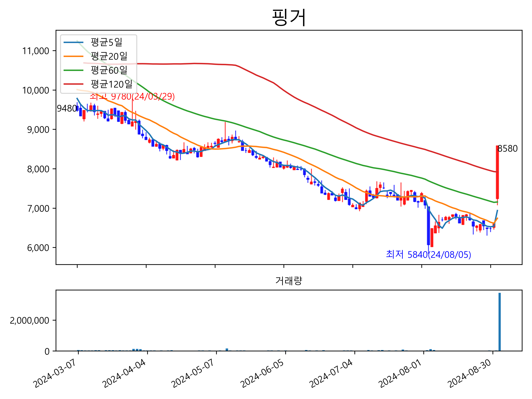Click the 최저 5840(24/08/05) low annotation
This screenshot has width=532, height=399.
point(428,255)
